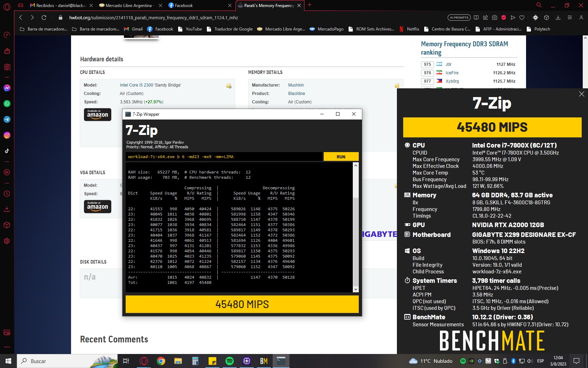The height and width of the screenshot is (368, 588).
Task: Click the Amazon button under VGA details
Action: click(98, 206)
